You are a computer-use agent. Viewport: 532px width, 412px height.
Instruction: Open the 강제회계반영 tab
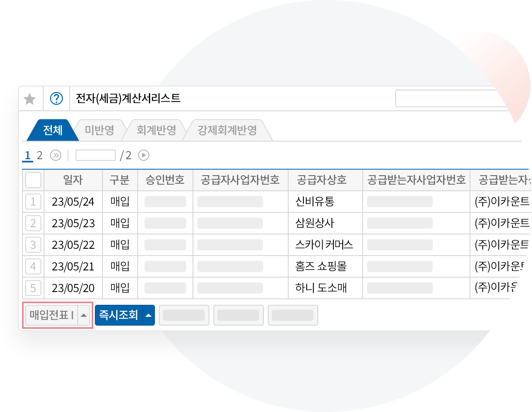tap(227, 130)
